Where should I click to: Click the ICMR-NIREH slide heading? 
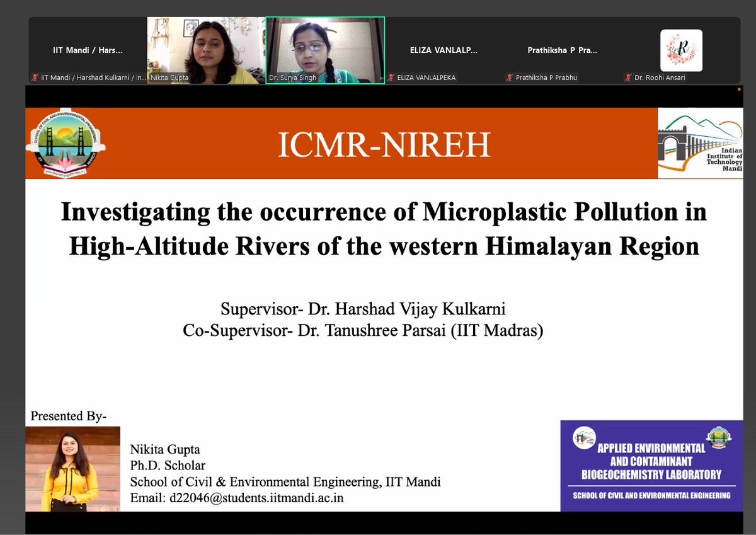384,145
